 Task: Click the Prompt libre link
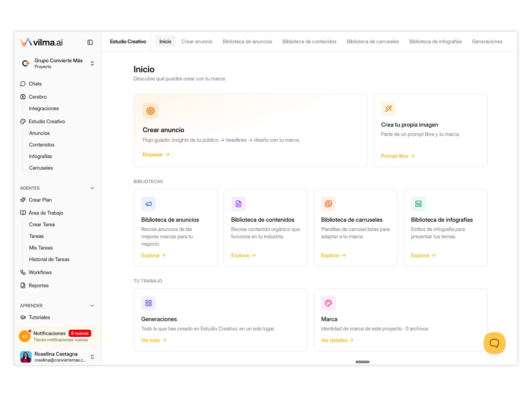[x=398, y=156]
